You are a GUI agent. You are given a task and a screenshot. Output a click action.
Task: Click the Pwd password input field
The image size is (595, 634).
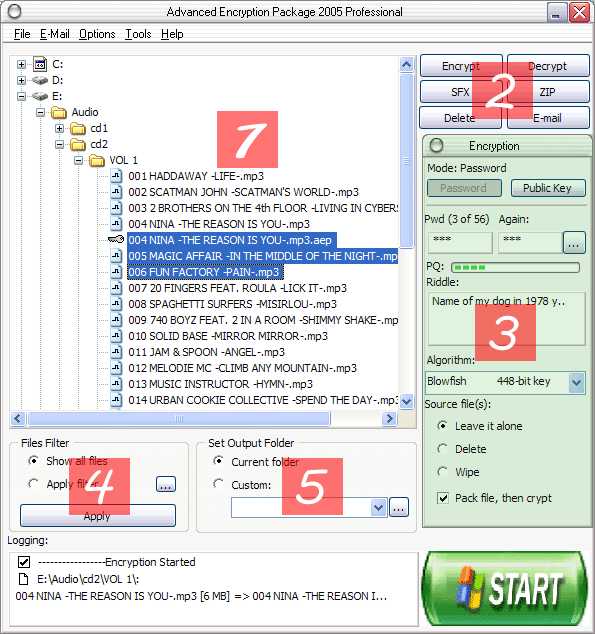460,243
